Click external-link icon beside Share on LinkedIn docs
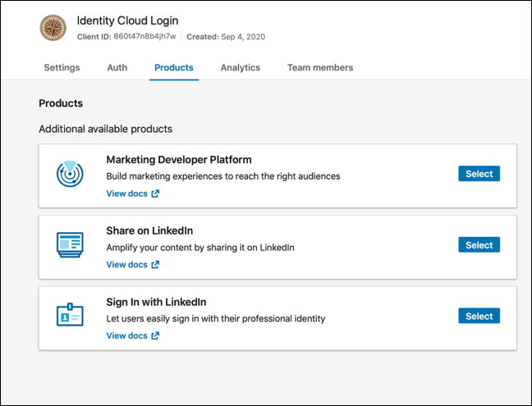The image size is (532, 406). click(x=155, y=265)
